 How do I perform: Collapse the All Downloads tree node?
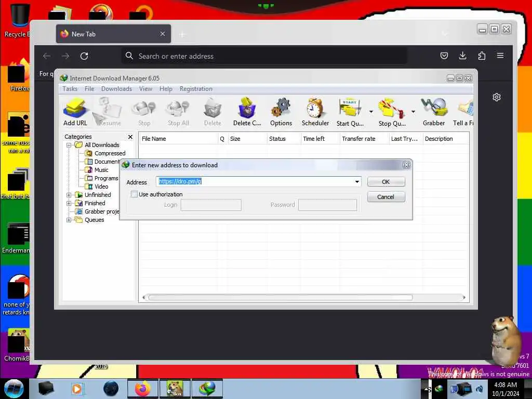(x=69, y=145)
